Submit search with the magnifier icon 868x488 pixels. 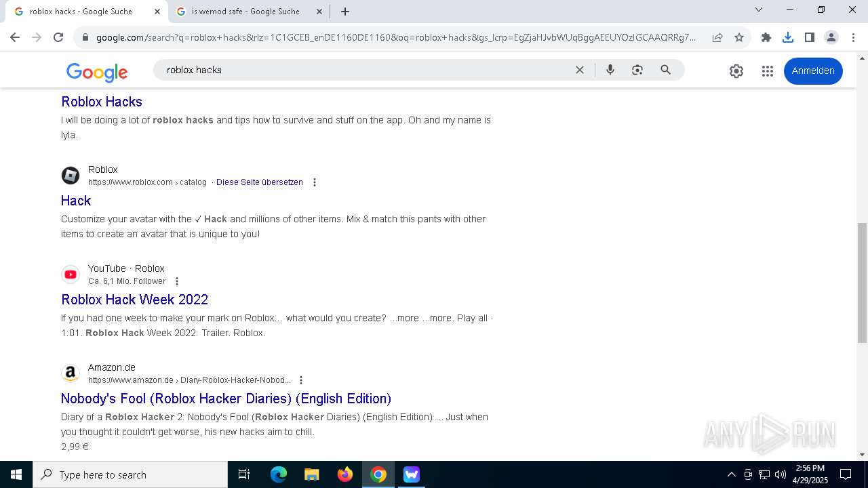[x=666, y=70]
